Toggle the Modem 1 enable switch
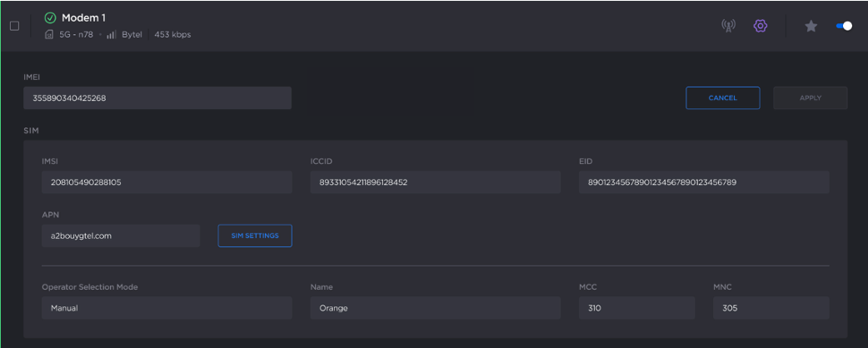Image resolution: width=868 pixels, height=348 pixels. tap(843, 26)
